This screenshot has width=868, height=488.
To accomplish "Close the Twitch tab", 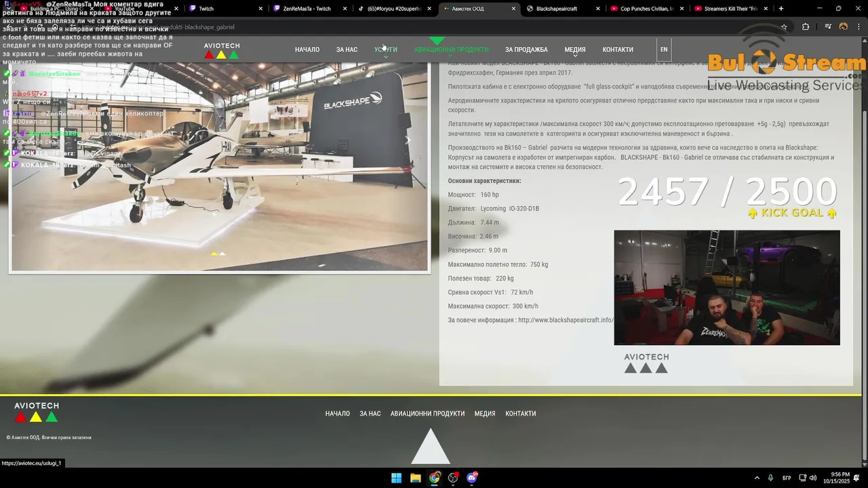I will 260,9.
